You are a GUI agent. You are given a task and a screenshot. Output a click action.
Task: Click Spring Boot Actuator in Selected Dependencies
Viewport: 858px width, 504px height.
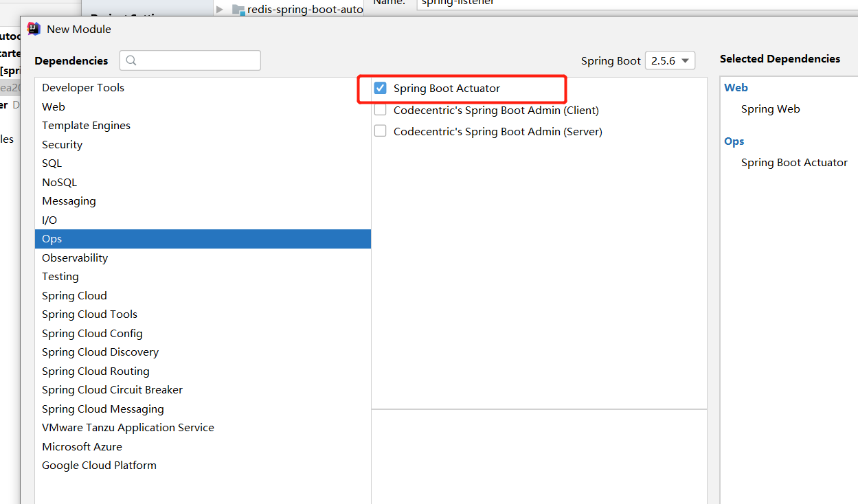click(x=794, y=163)
